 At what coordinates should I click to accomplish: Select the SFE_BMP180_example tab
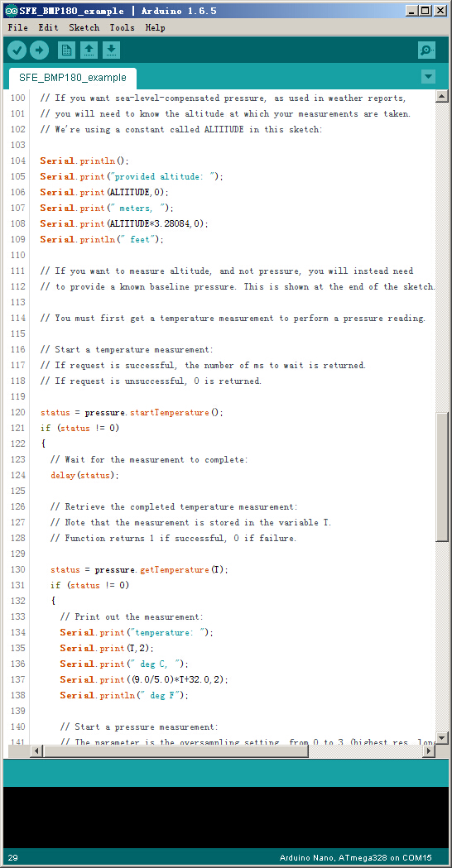pyautogui.click(x=73, y=78)
